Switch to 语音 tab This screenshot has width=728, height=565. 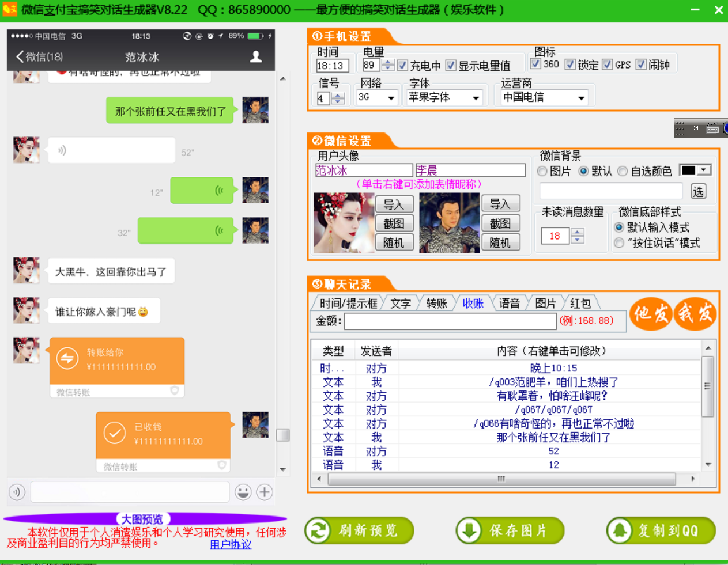point(509,303)
